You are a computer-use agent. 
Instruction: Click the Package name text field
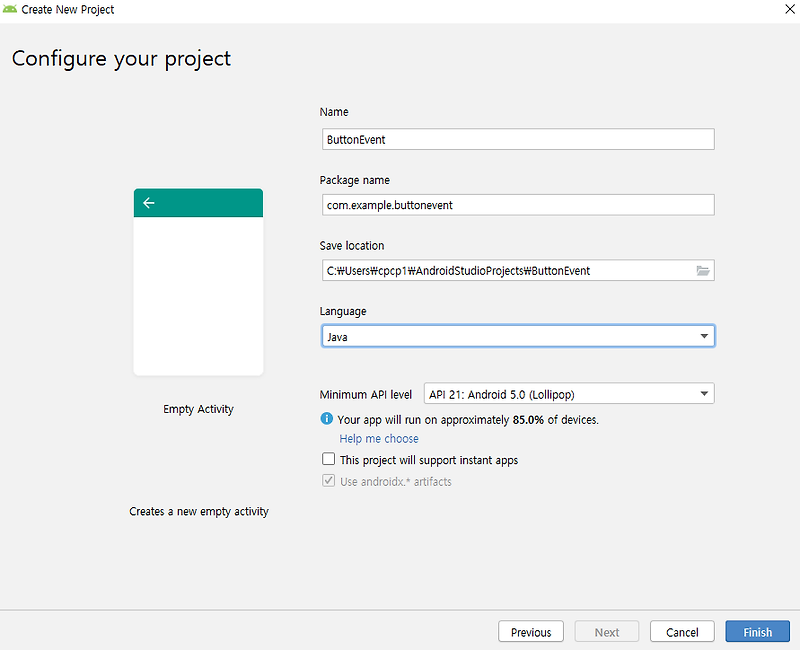point(516,205)
